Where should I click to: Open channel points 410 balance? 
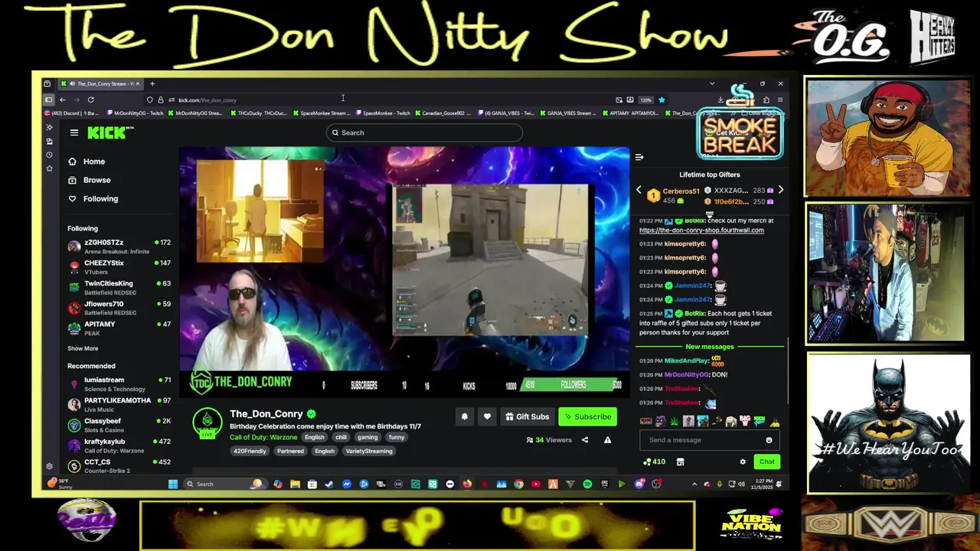pyautogui.click(x=655, y=462)
